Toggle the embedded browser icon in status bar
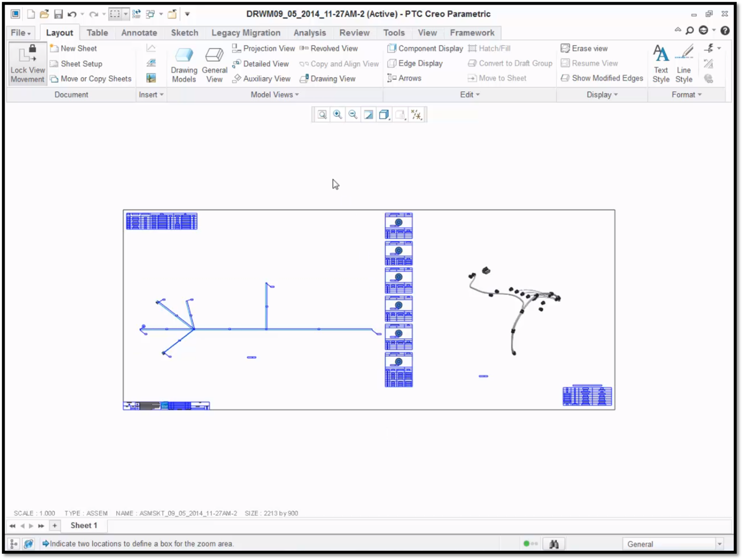The height and width of the screenshot is (560, 743). point(29,544)
